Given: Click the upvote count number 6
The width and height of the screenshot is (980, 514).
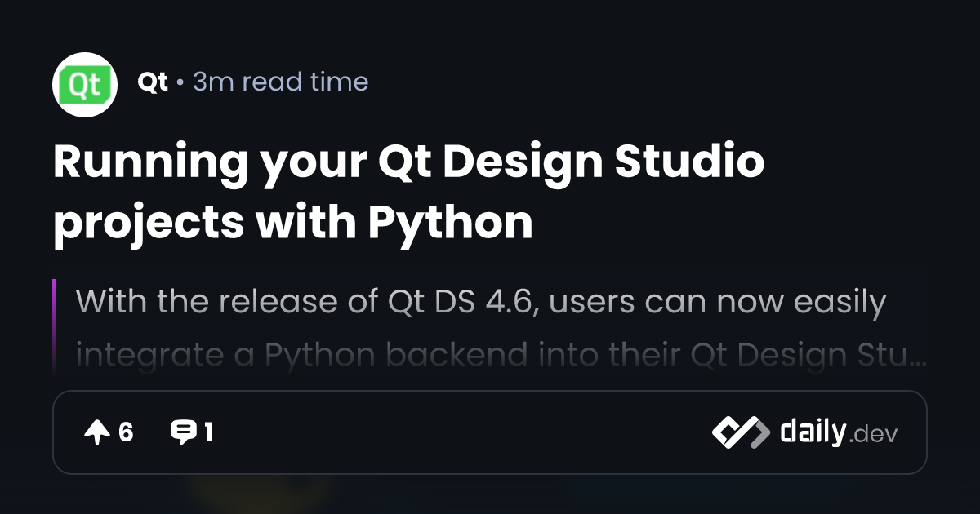Looking at the screenshot, I should 126,432.
